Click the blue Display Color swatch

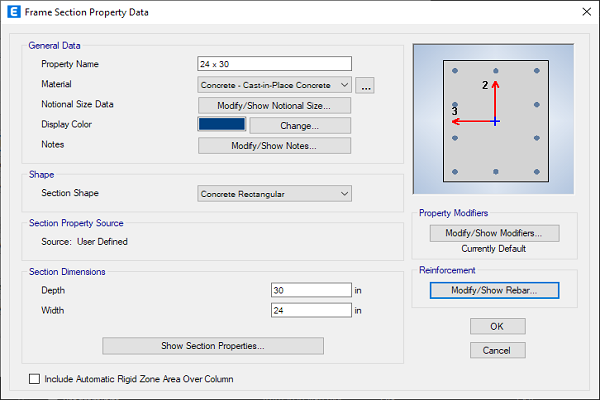tap(222, 125)
